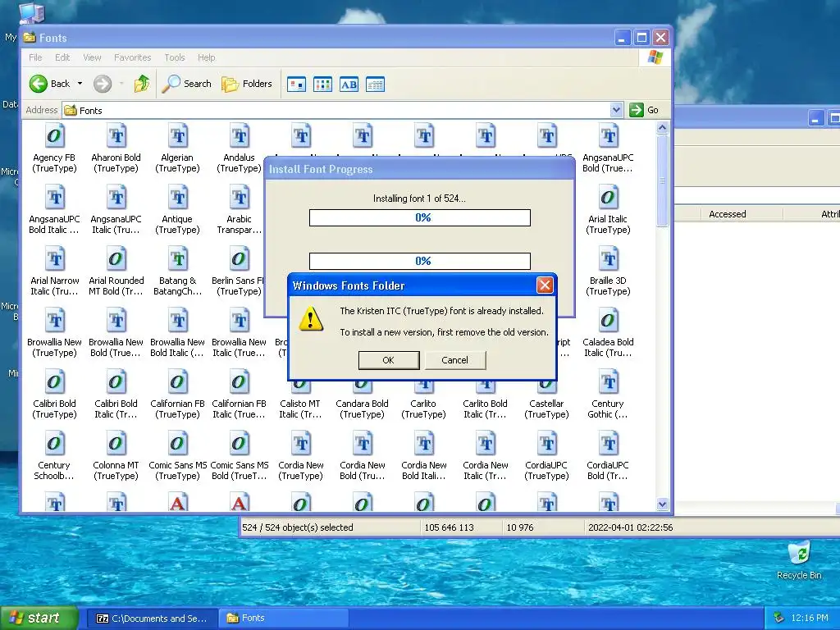The height and width of the screenshot is (630, 840).
Task: Open the View menu
Action: click(x=92, y=57)
